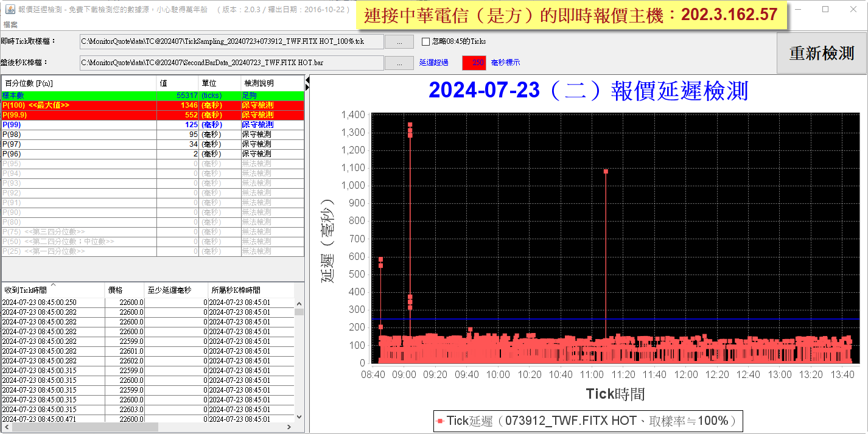Click the 百分位數 [P(n)] column header

point(79,83)
